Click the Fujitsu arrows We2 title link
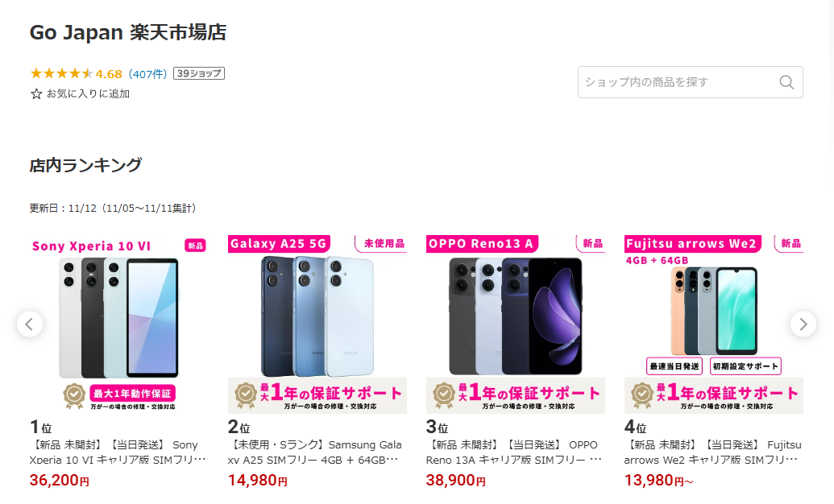Image resolution: width=834 pixels, height=504 pixels. coord(713,452)
